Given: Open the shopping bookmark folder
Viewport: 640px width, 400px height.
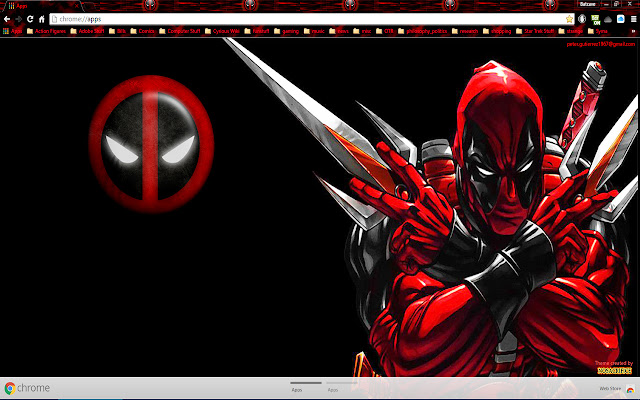Looking at the screenshot, I should [497, 31].
